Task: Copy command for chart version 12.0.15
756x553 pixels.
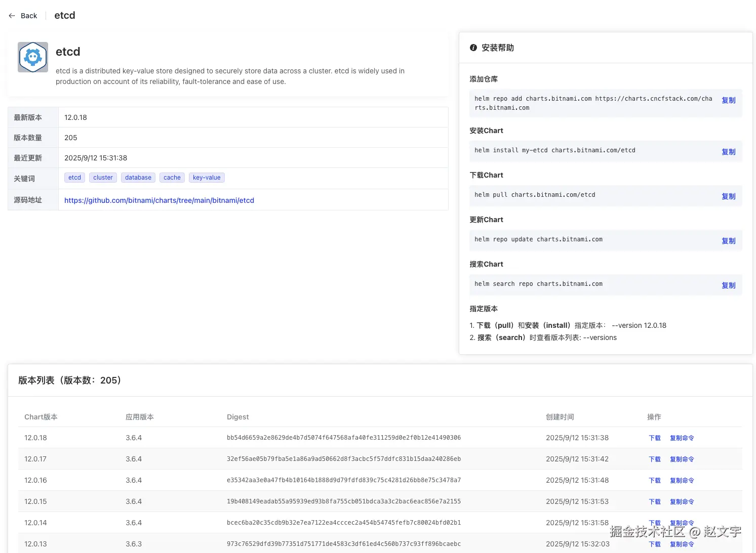Action: pos(682,502)
